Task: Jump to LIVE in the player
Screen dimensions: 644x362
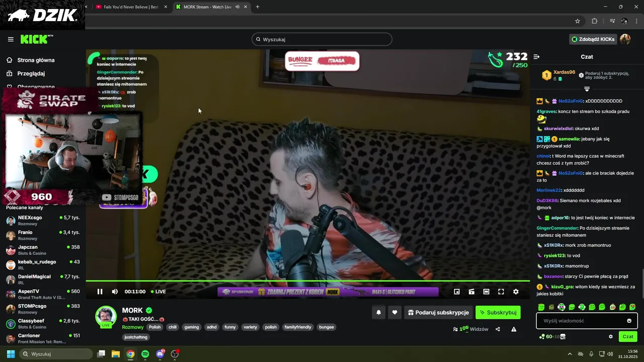Action: [x=158, y=292]
